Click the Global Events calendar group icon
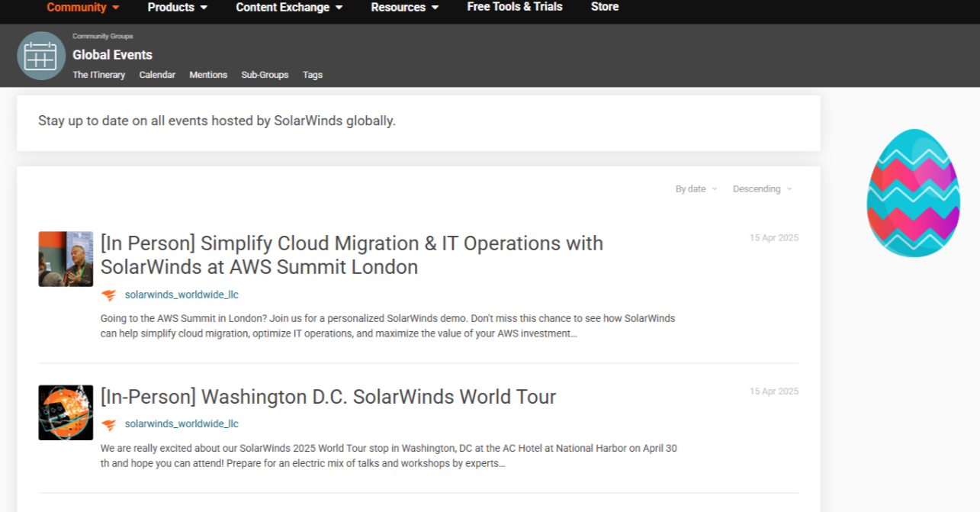Screen dimensions: 980x512 pyautogui.click(x=41, y=56)
